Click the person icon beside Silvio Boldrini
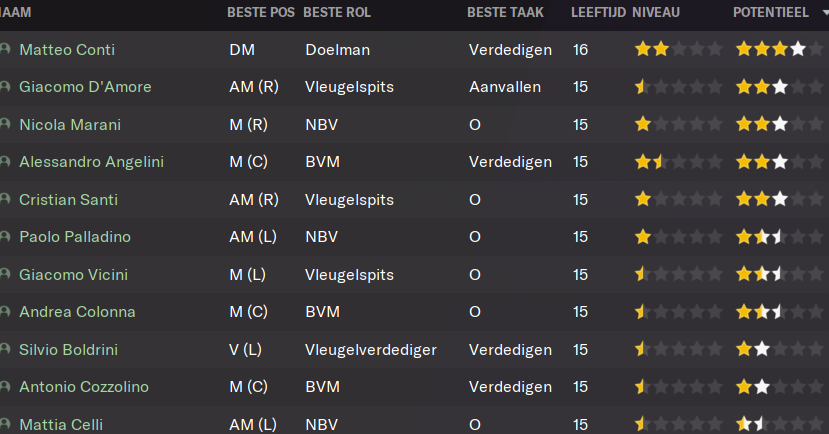 5,349
